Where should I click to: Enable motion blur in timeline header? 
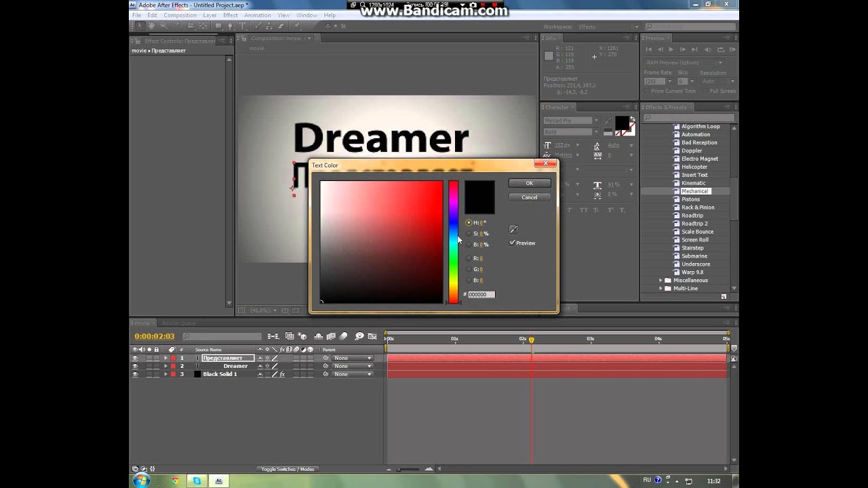coord(343,336)
